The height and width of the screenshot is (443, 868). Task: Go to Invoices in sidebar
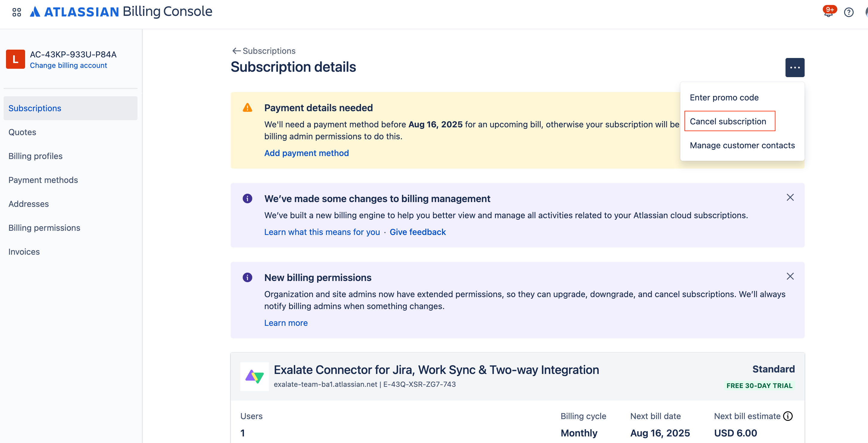(24, 252)
